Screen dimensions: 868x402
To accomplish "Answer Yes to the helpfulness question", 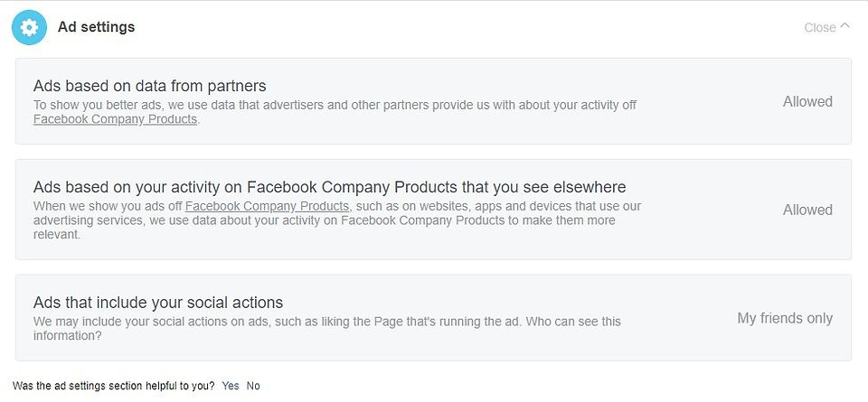I will (231, 386).
